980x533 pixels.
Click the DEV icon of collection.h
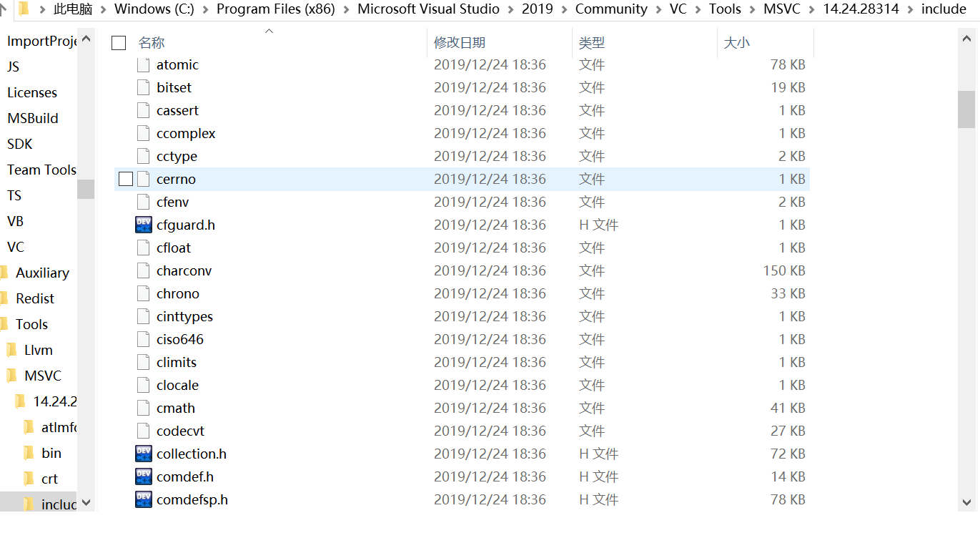click(144, 454)
